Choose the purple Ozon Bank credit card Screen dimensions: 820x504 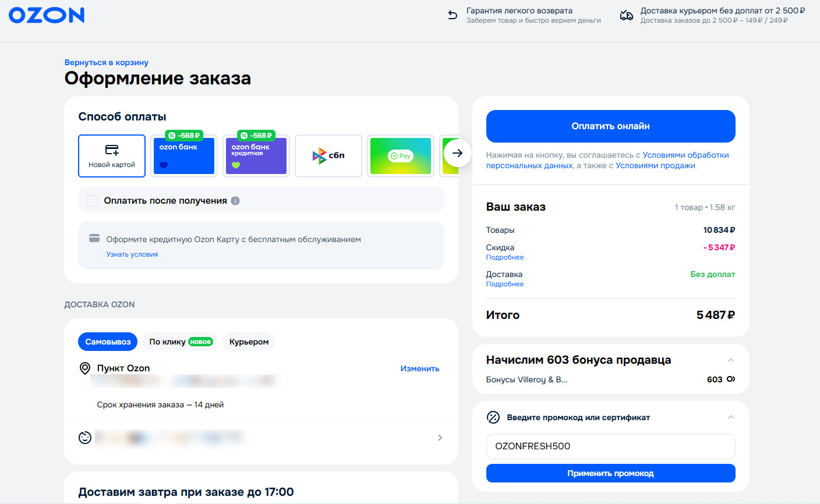click(256, 156)
